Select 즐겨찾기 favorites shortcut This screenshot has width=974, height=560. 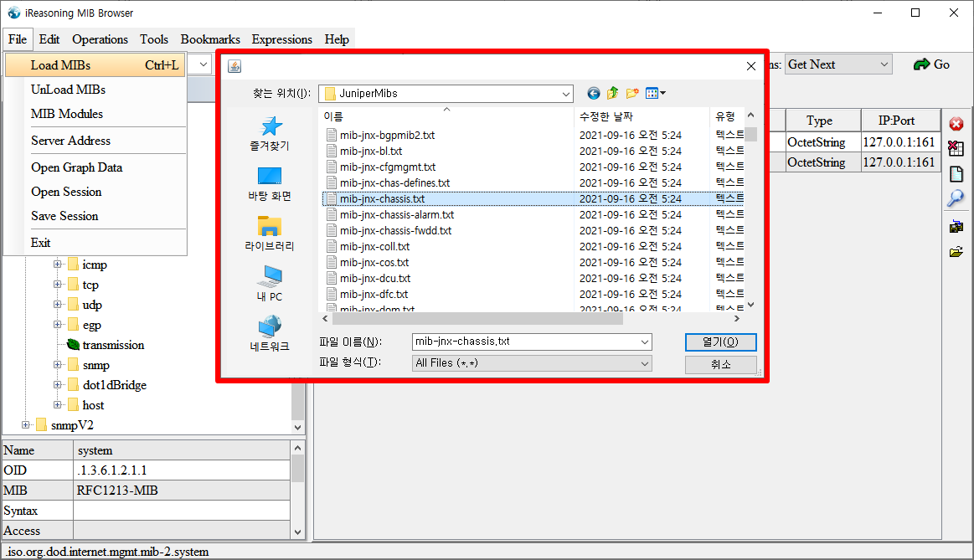pos(270,133)
